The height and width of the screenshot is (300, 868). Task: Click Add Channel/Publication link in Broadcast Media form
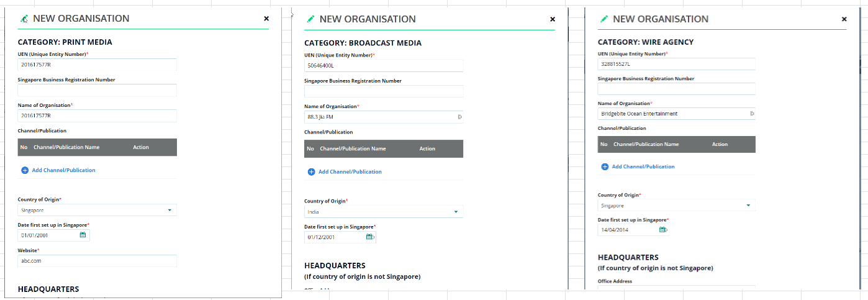click(350, 172)
